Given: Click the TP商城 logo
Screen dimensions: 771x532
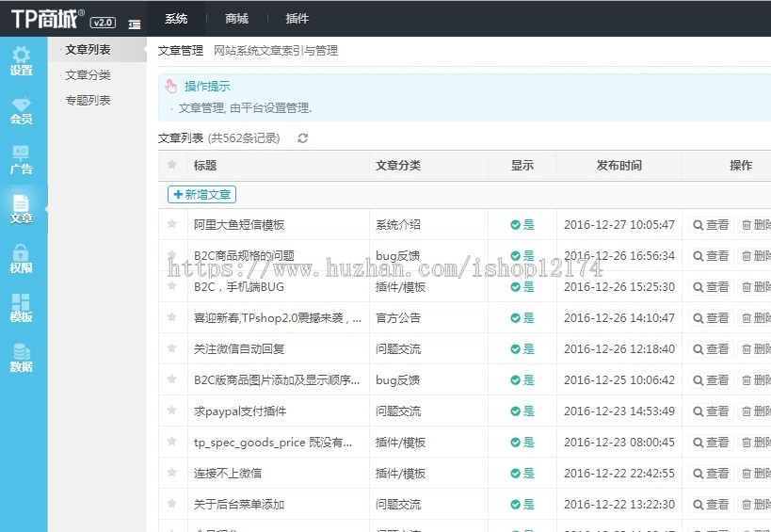Looking at the screenshot, I should click(x=47, y=19).
